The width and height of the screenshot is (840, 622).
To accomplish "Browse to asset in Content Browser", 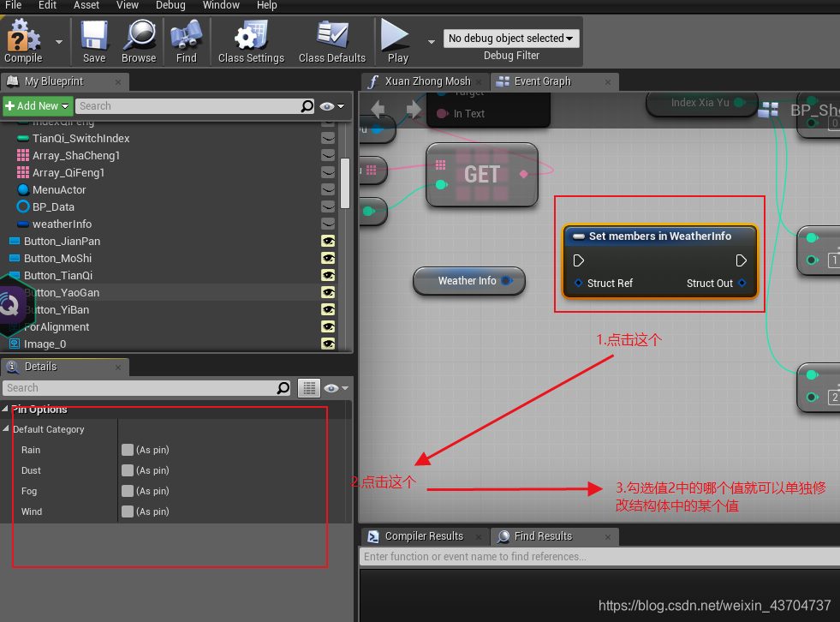I will pyautogui.click(x=139, y=41).
